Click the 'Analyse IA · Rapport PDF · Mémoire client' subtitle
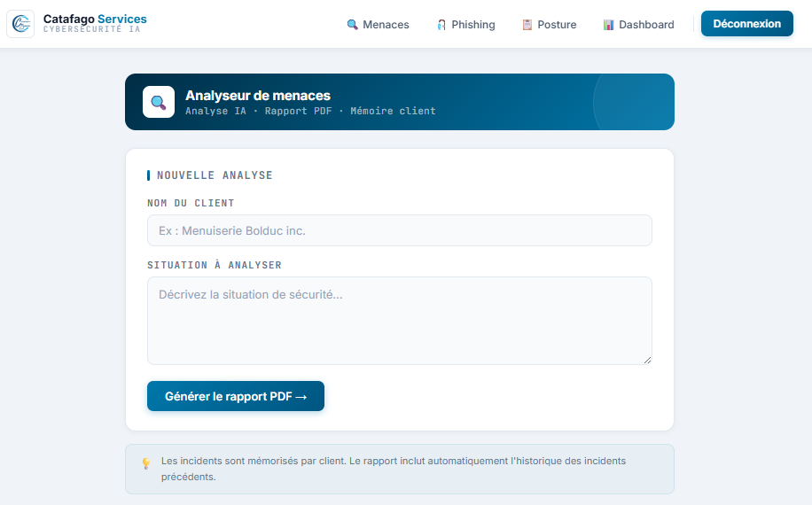Image resolution: width=812 pixels, height=505 pixels. coord(311,111)
